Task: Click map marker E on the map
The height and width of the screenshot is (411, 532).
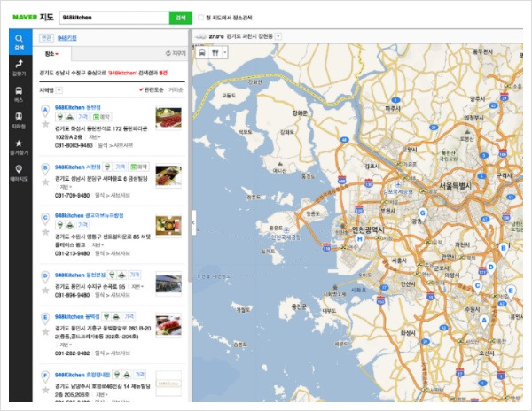Action: [511, 292]
